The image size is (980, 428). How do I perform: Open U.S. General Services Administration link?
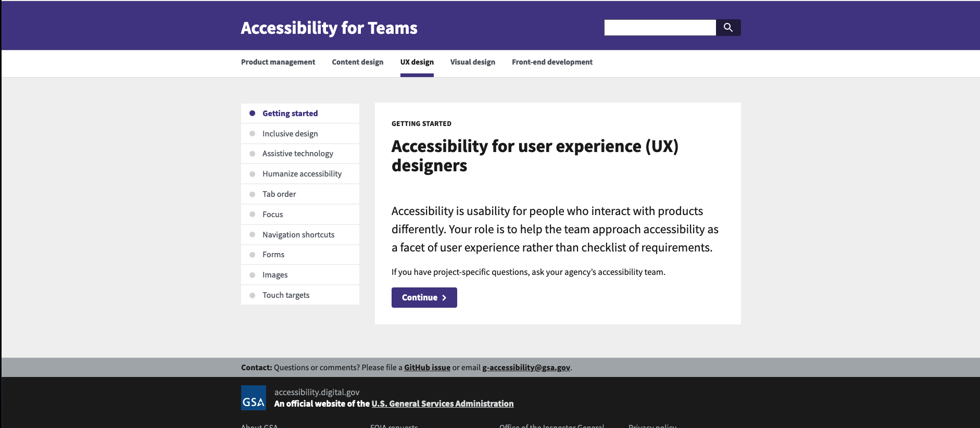(443, 404)
